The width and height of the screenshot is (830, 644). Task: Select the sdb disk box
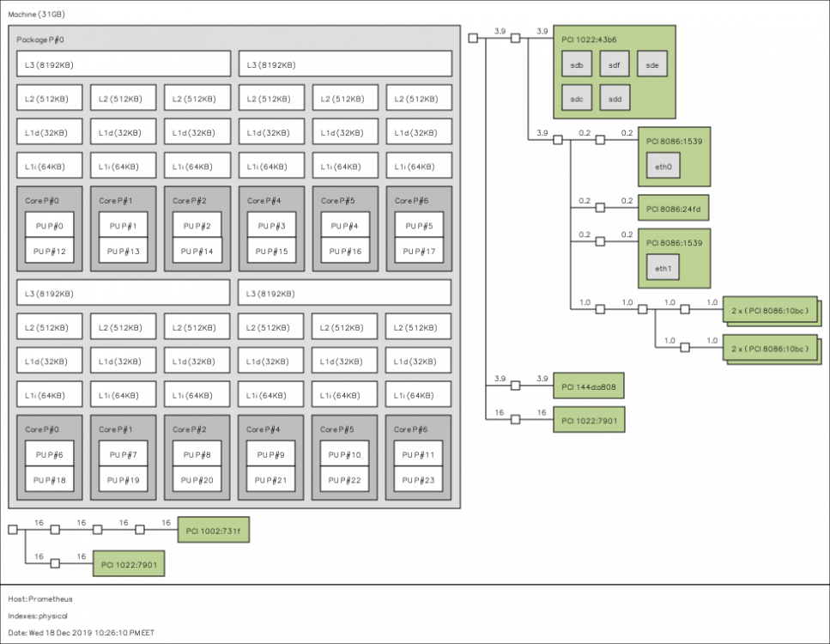577,64
